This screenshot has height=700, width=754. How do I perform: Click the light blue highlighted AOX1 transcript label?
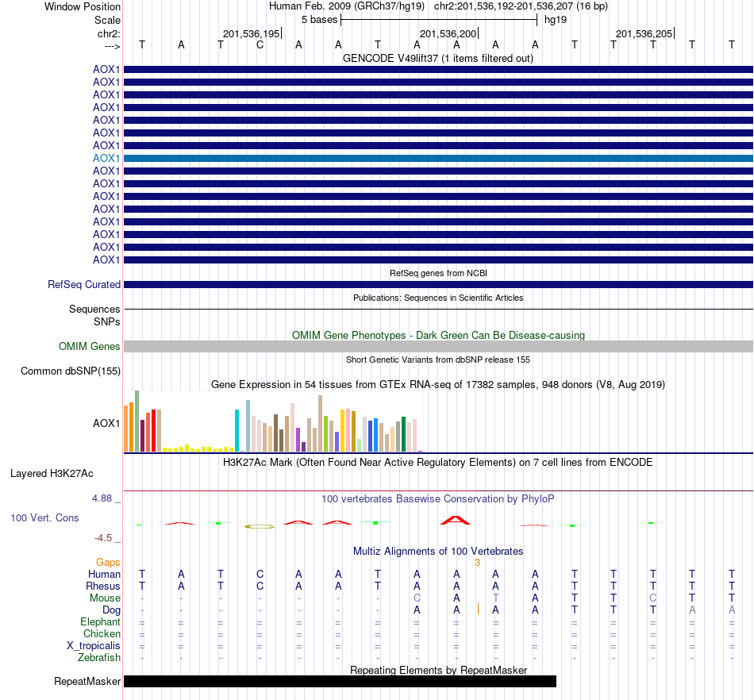pos(106,158)
